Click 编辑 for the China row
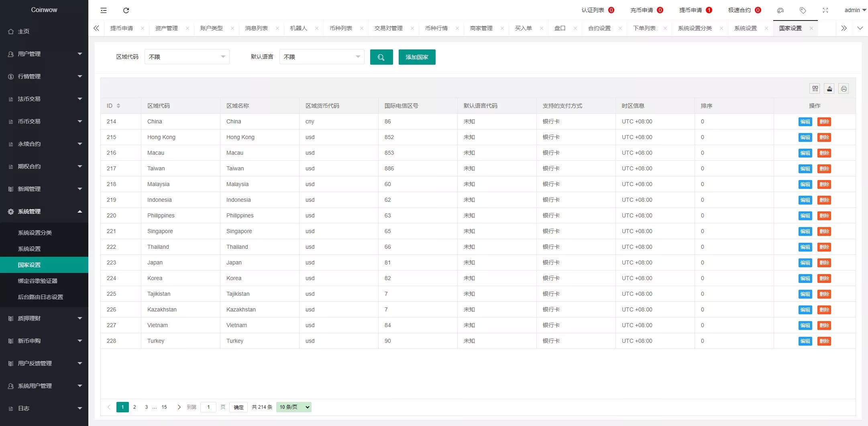Screen dimensions: 868x426 805,122
